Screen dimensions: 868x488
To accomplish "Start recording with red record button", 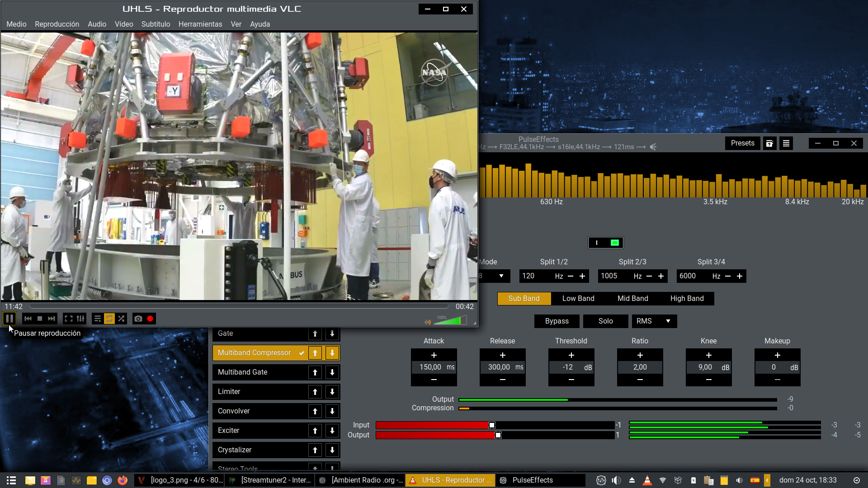I will coord(150,319).
